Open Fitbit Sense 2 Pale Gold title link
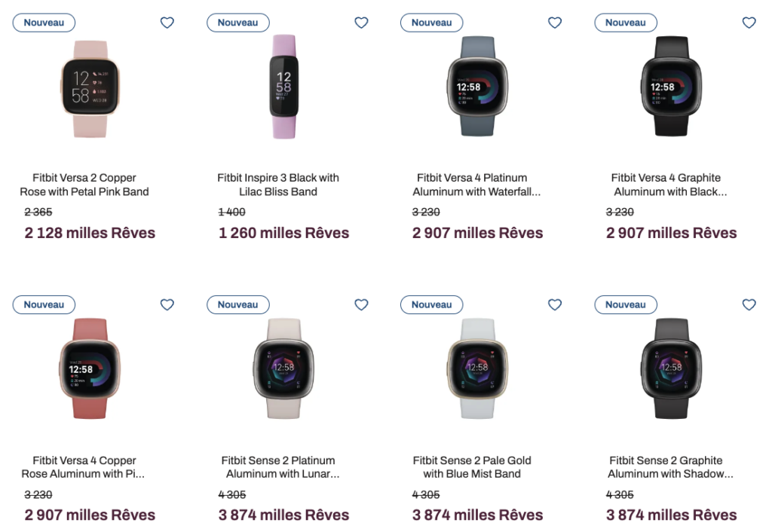The height and width of the screenshot is (532, 772). pyautogui.click(x=472, y=467)
